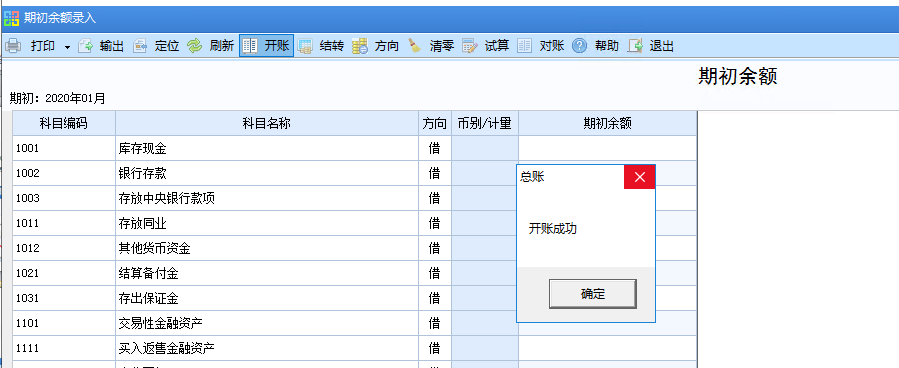Select code cell 1003
Screen dimensions: 899x368
[64, 198]
